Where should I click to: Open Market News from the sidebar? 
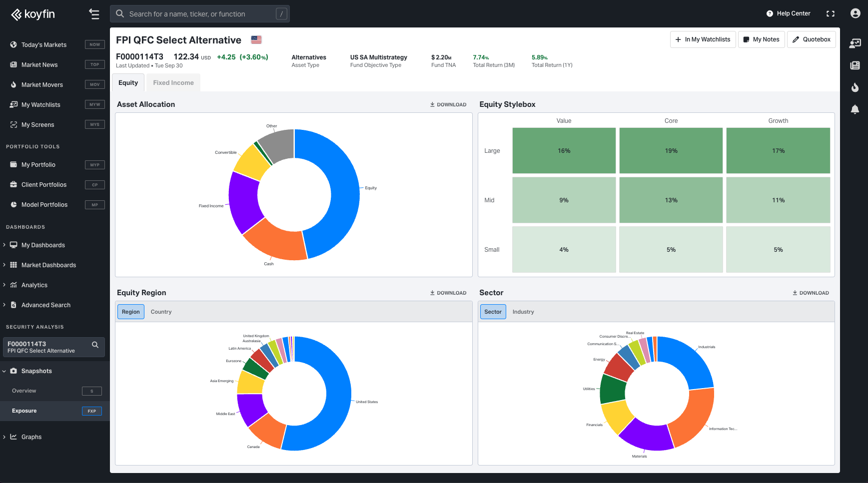[39, 65]
